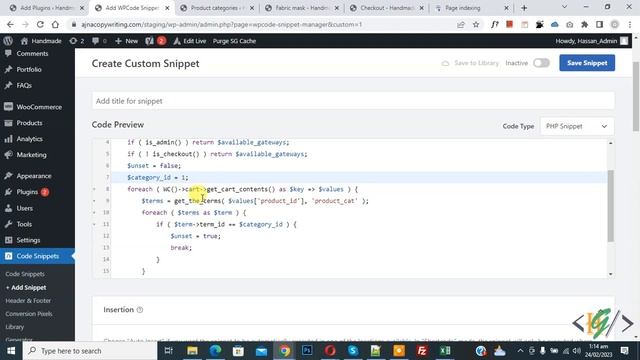Switch to Fabric mask browser tab
The width and height of the screenshot is (640, 360).
point(301,8)
